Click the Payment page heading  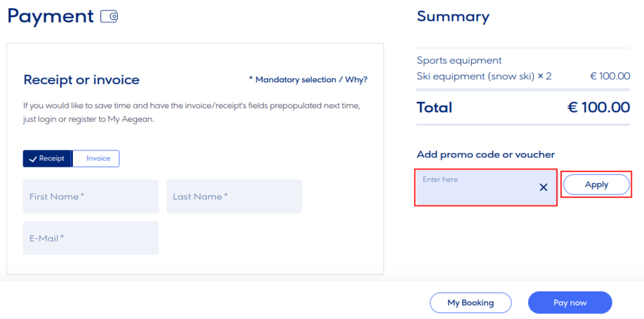pos(50,16)
